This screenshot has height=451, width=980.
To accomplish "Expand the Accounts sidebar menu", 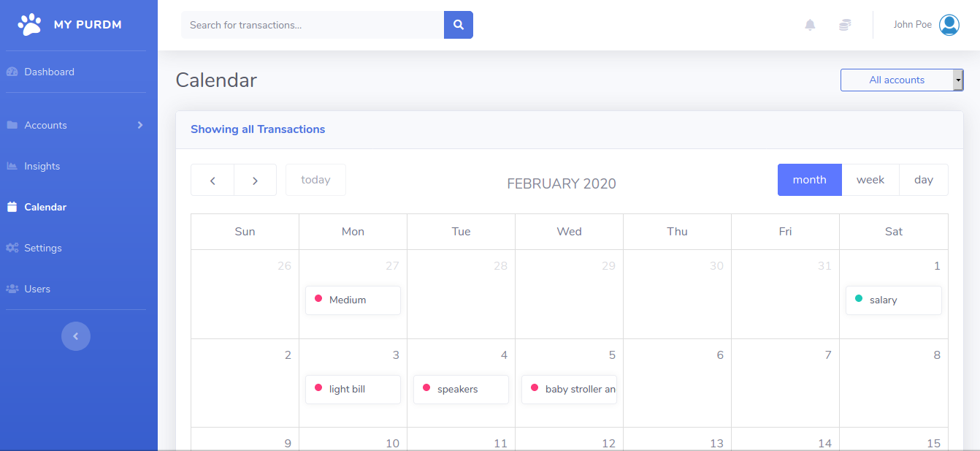I will 73,125.
